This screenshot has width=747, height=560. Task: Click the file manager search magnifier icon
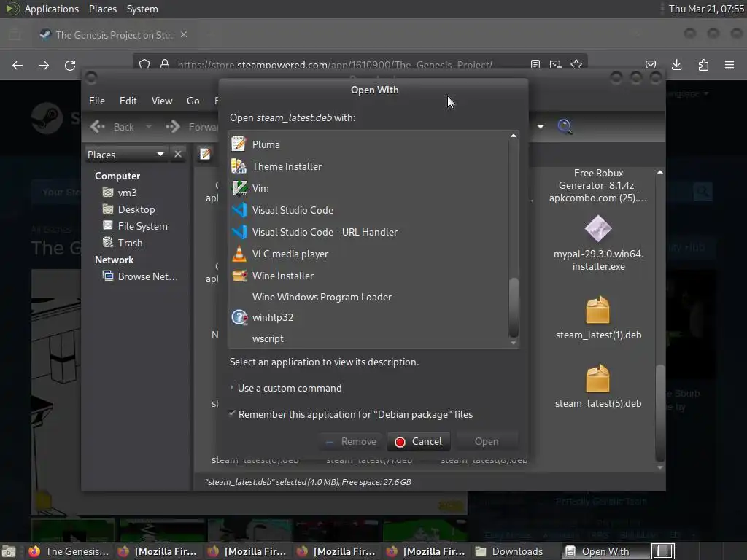[565, 127]
